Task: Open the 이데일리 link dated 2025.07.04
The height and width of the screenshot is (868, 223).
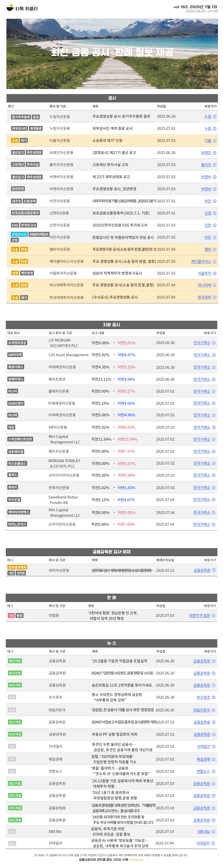Action: pos(203,843)
